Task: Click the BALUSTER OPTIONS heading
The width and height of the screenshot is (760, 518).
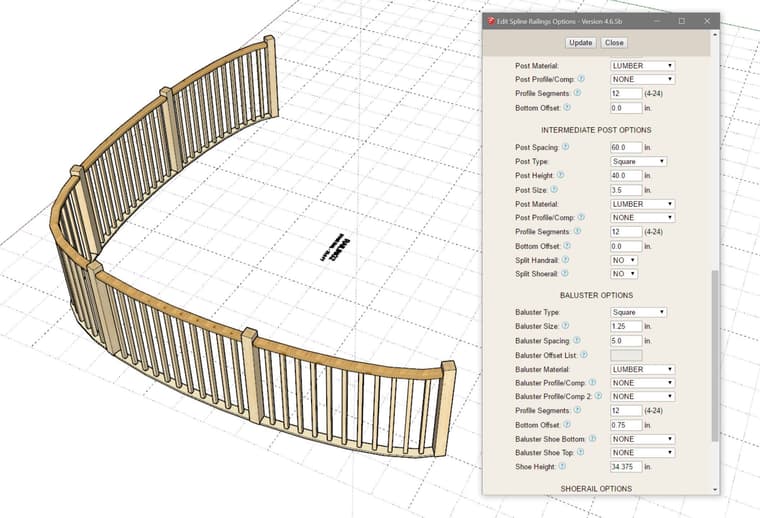Action: pos(596,295)
